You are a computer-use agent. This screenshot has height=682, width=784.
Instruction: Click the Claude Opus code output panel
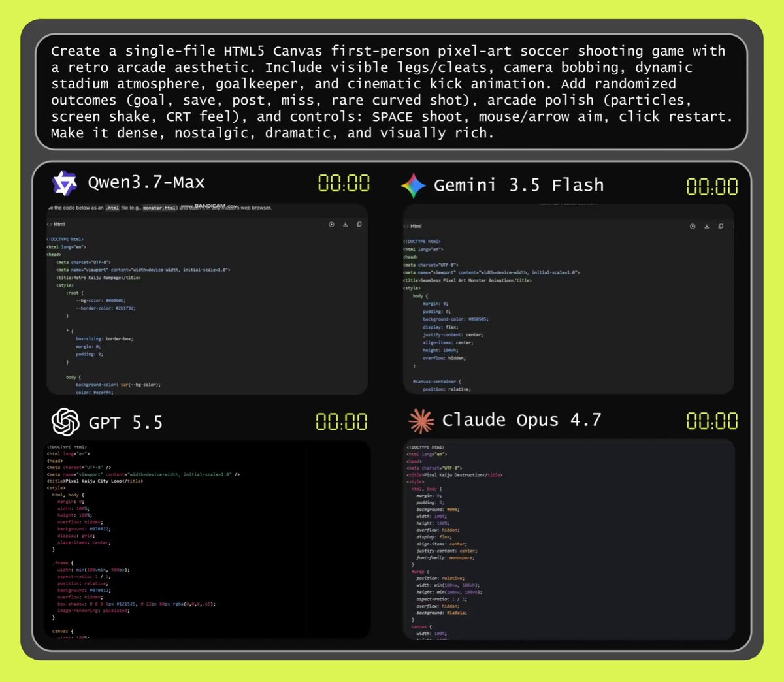[x=569, y=540]
